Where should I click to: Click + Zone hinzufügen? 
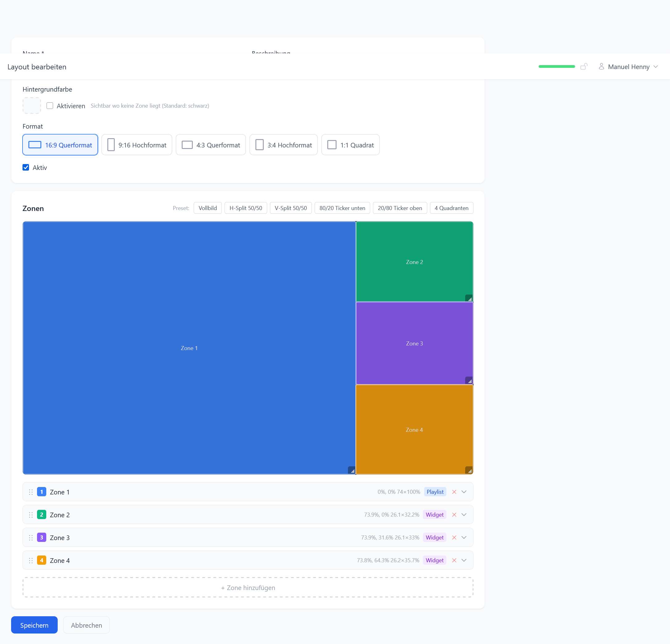tap(248, 588)
